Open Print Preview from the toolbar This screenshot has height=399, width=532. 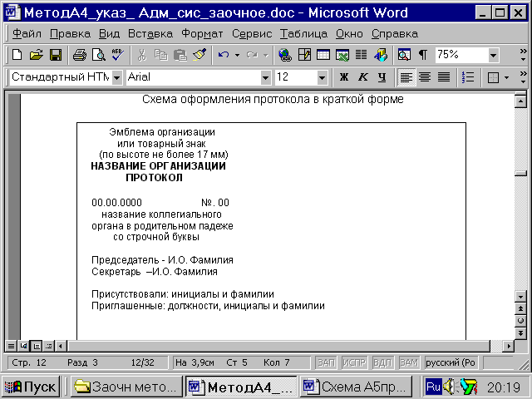pyautogui.click(x=99, y=55)
